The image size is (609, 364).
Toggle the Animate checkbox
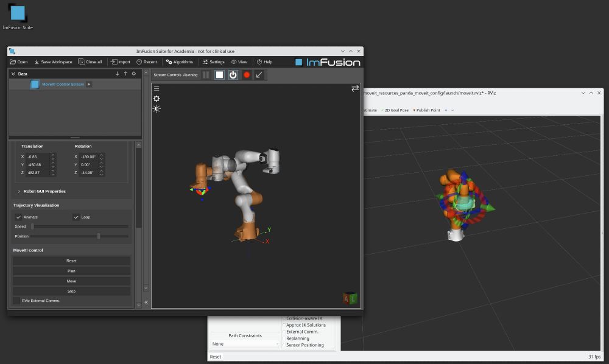[x=18, y=217]
